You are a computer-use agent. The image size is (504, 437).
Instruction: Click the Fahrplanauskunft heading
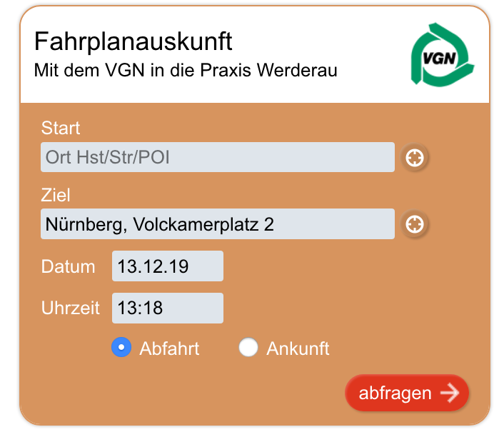(x=133, y=41)
